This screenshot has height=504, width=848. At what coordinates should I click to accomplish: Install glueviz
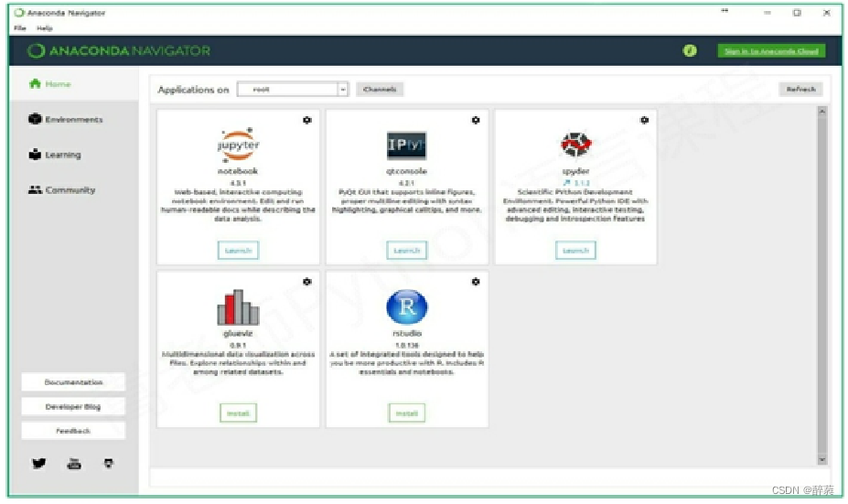pyautogui.click(x=238, y=413)
